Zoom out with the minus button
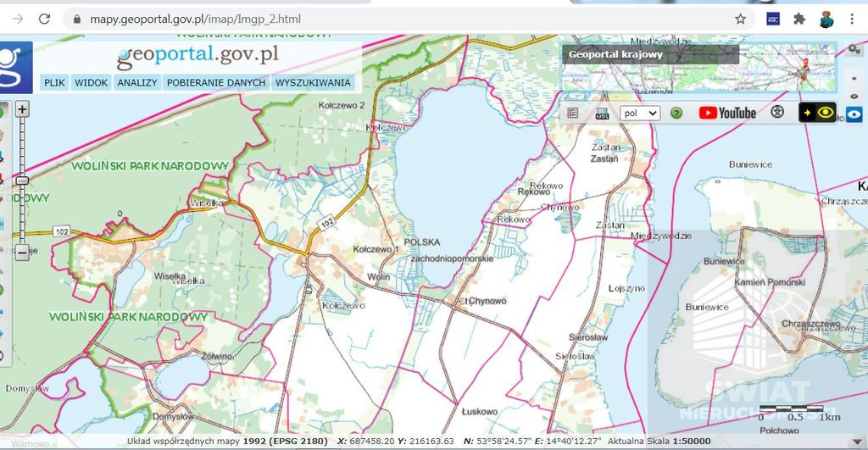868x450 pixels. point(21,253)
